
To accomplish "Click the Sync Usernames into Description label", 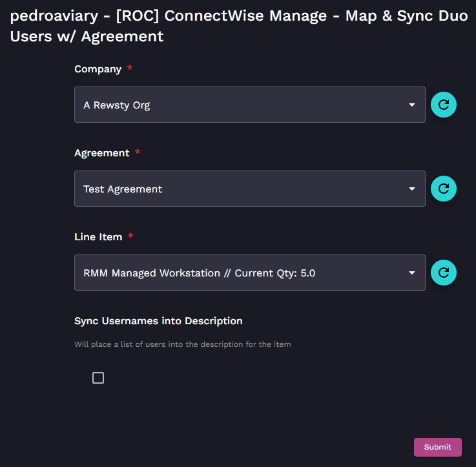I will pyautogui.click(x=158, y=321).
